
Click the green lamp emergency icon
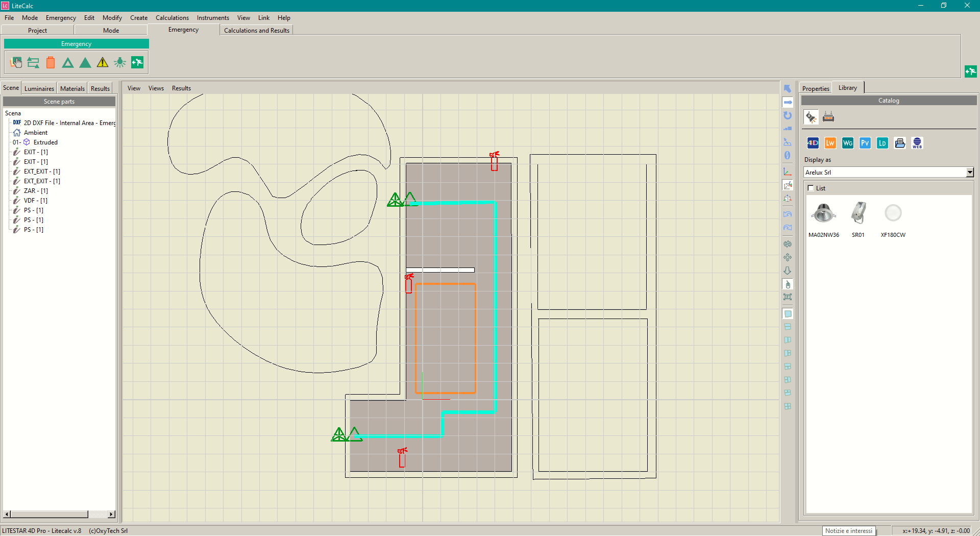120,63
